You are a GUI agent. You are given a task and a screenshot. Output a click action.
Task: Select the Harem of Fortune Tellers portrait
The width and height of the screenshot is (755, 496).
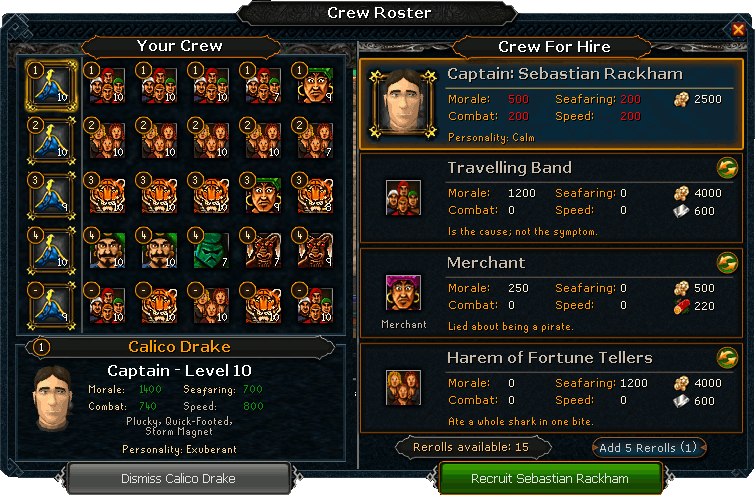pos(404,388)
